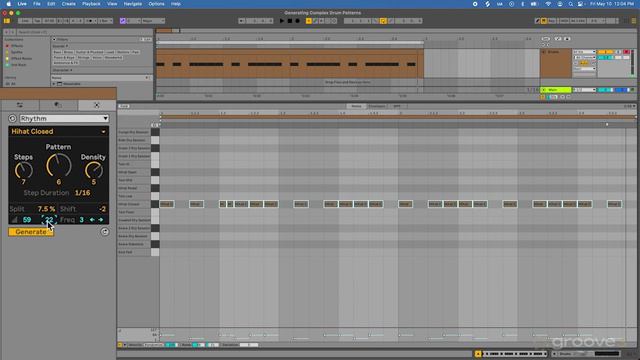640x360 pixels.
Task: Click the circular reset icon near Generate
Action: pos(105,232)
